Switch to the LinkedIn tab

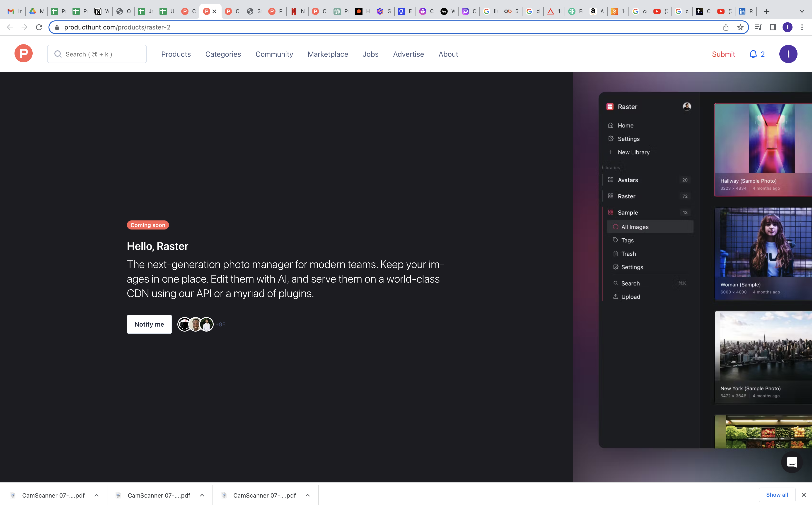click(x=746, y=11)
